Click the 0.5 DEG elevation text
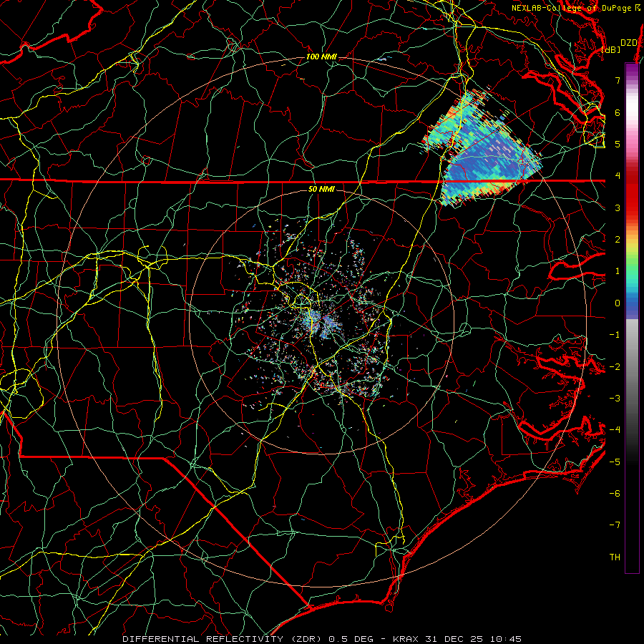Screen dimensions: 644x644 click(x=353, y=639)
